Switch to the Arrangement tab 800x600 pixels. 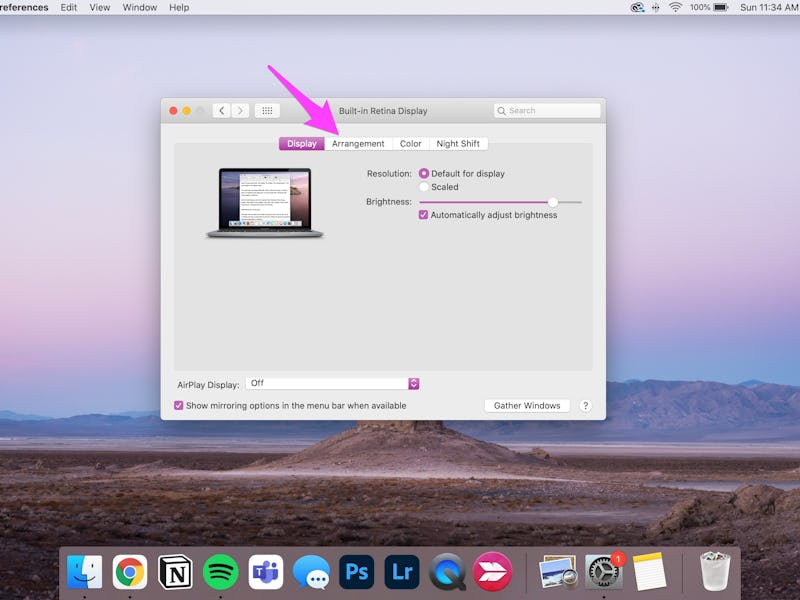pyautogui.click(x=357, y=143)
